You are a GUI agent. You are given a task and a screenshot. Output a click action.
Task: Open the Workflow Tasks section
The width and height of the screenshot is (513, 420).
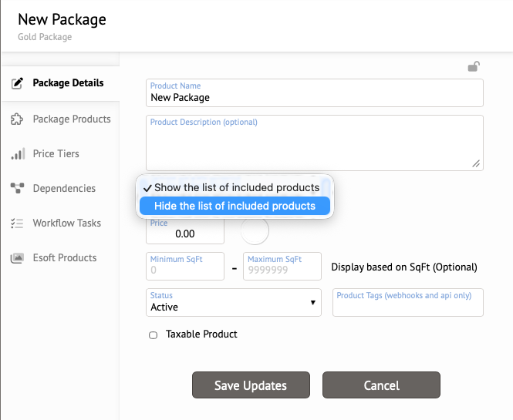coord(61,223)
